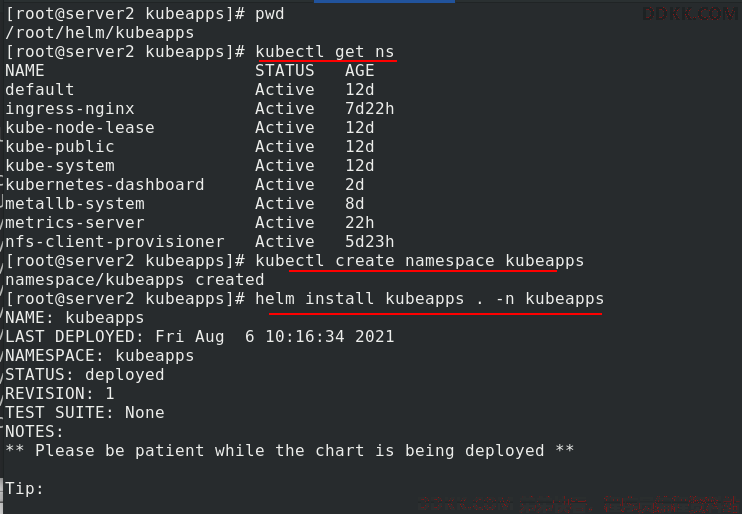This screenshot has height=514, width=742.
Task: Click the 'nfs-client-provisioner' namespace name
Action: pos(115,241)
